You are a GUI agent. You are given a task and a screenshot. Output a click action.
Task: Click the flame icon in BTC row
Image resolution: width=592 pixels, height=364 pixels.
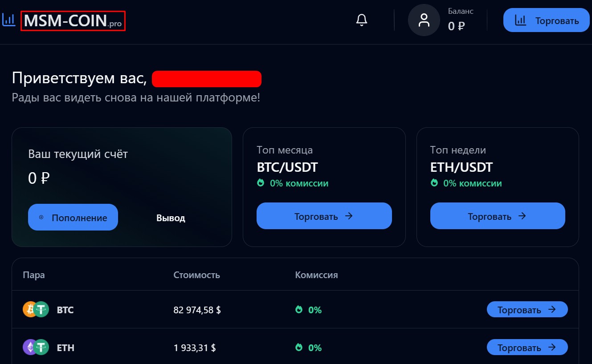click(x=299, y=310)
